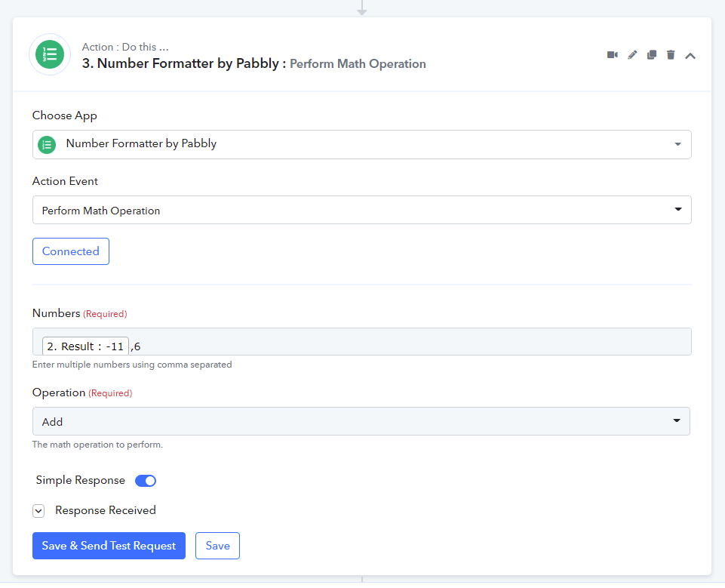Collapse step 3 with the chevron

(x=690, y=56)
